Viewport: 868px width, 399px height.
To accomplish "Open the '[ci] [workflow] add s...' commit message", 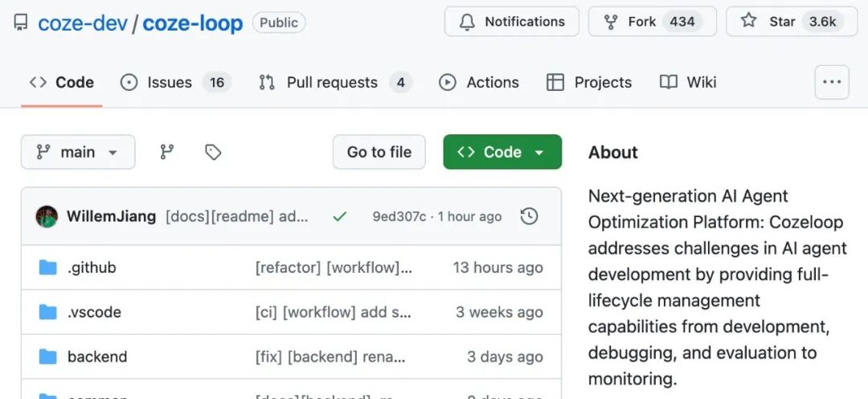I will (x=334, y=312).
